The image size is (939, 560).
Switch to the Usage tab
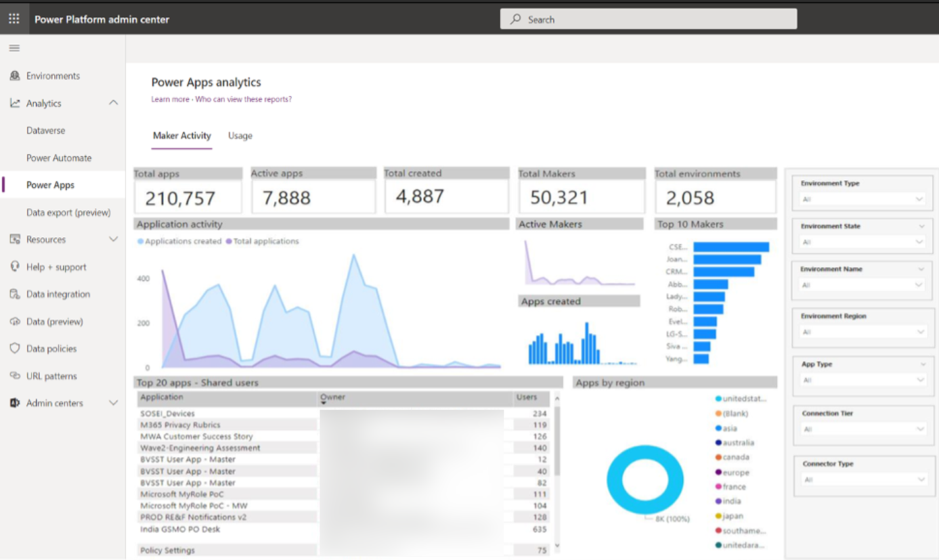pos(239,136)
